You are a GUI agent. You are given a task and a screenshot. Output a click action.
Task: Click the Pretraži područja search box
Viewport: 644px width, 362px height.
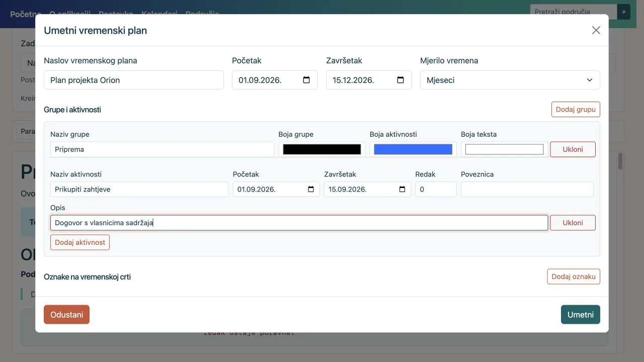click(x=574, y=12)
